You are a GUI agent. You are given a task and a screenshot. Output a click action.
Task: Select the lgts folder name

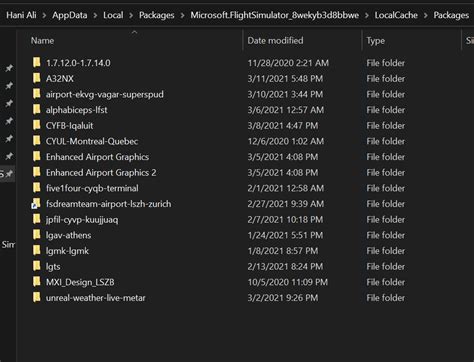coord(53,266)
